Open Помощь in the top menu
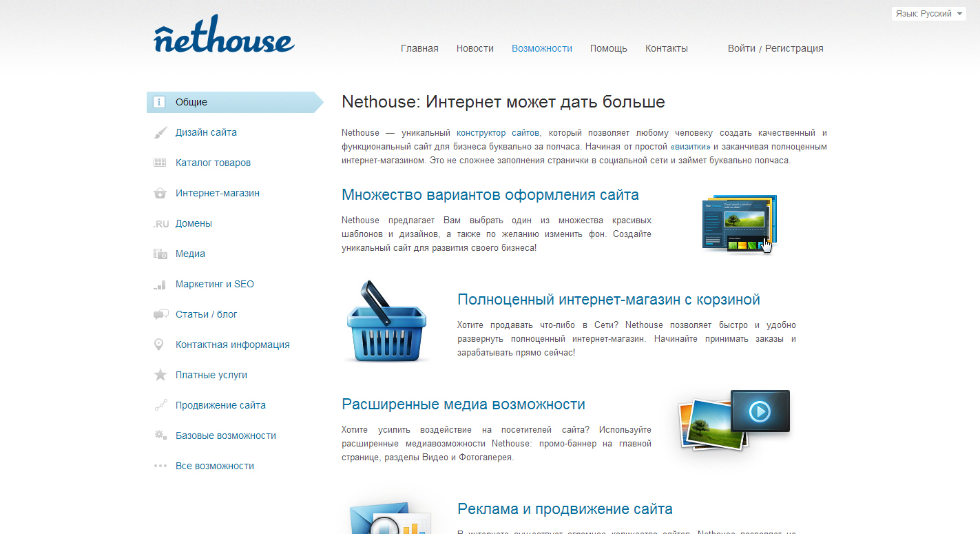Image resolution: width=980 pixels, height=534 pixels. (609, 48)
